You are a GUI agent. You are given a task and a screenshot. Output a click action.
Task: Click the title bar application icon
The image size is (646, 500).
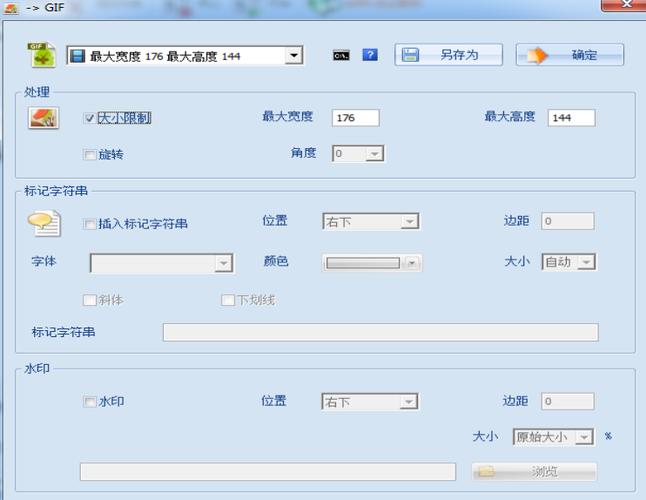click(11, 8)
